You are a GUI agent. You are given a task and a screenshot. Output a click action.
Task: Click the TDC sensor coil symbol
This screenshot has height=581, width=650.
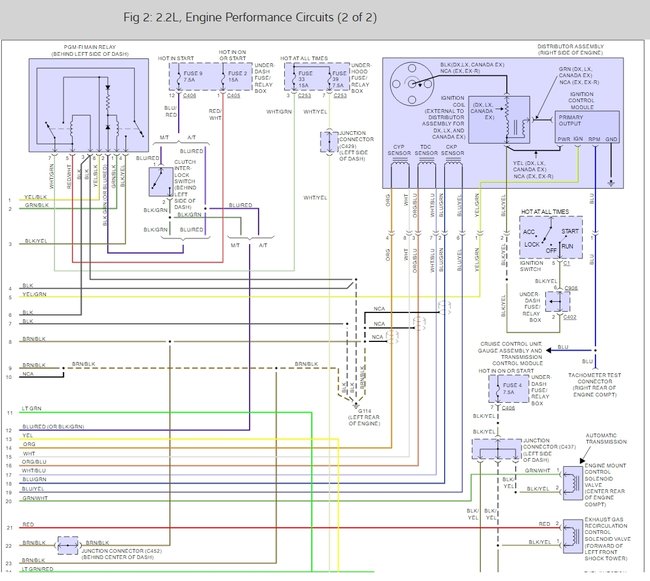pos(426,162)
